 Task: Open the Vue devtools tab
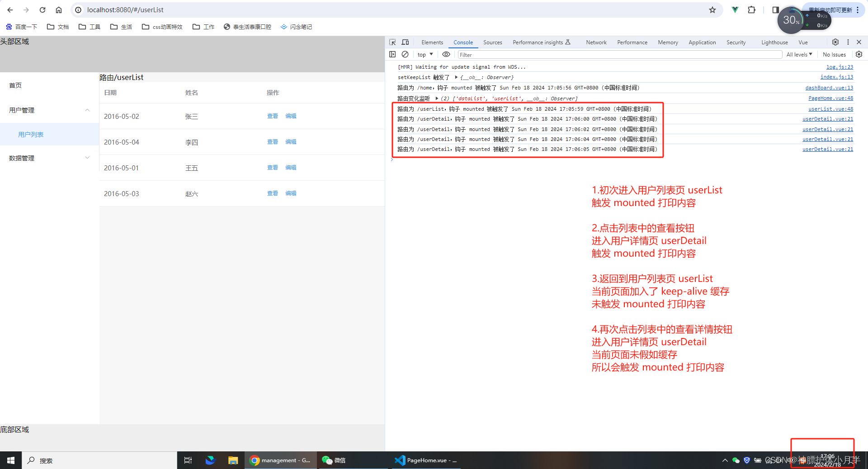[x=803, y=42]
